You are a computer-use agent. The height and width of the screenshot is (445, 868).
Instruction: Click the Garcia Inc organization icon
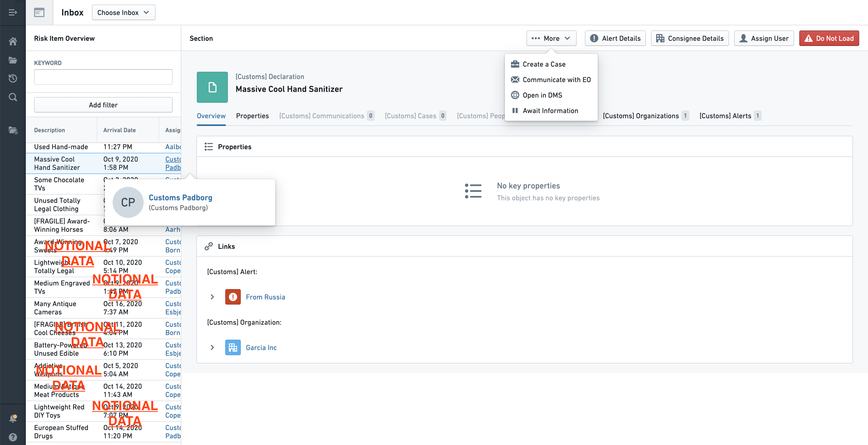233,347
